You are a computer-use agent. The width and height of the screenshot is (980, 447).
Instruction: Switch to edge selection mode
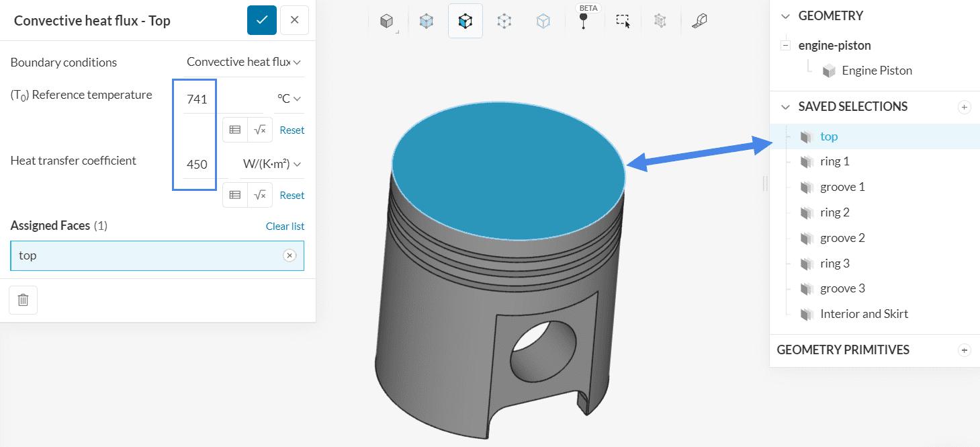point(504,22)
